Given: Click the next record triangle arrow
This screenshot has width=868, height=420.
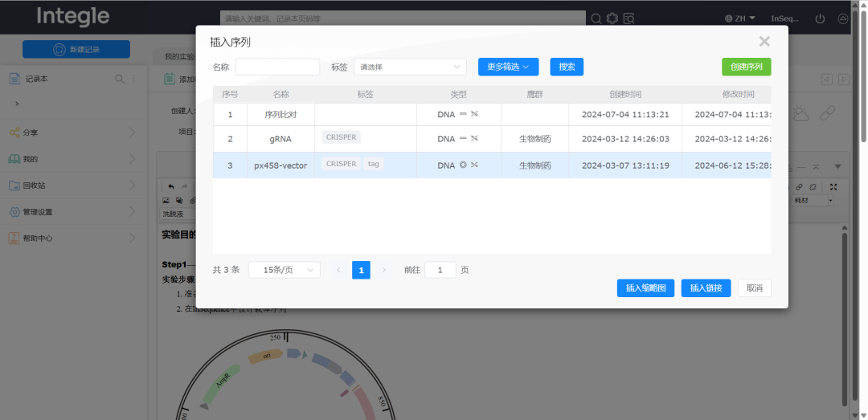Looking at the screenshot, I should click(x=844, y=80).
